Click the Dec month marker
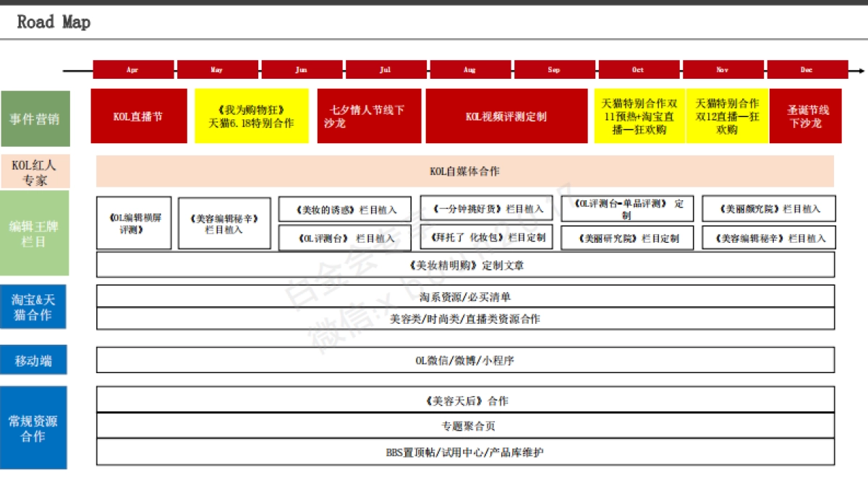This screenshot has height=488, width=868. (807, 70)
